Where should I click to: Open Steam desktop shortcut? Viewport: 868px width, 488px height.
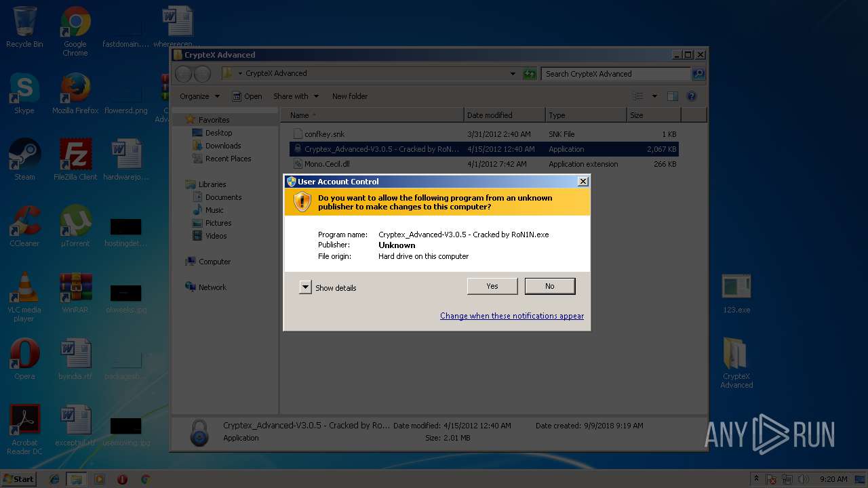point(24,160)
